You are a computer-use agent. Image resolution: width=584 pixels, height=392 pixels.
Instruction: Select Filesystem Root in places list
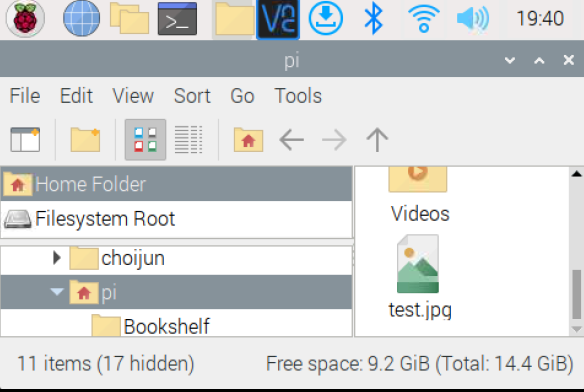177,219
